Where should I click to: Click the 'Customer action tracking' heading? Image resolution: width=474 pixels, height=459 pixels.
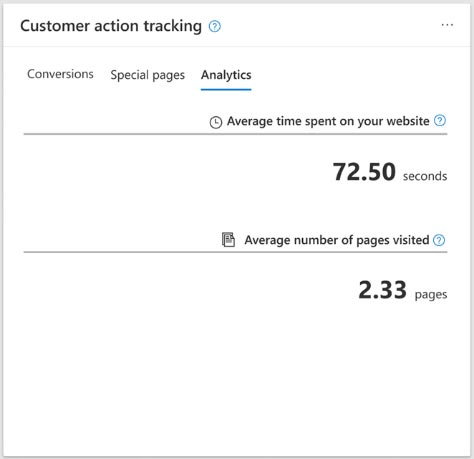click(111, 26)
